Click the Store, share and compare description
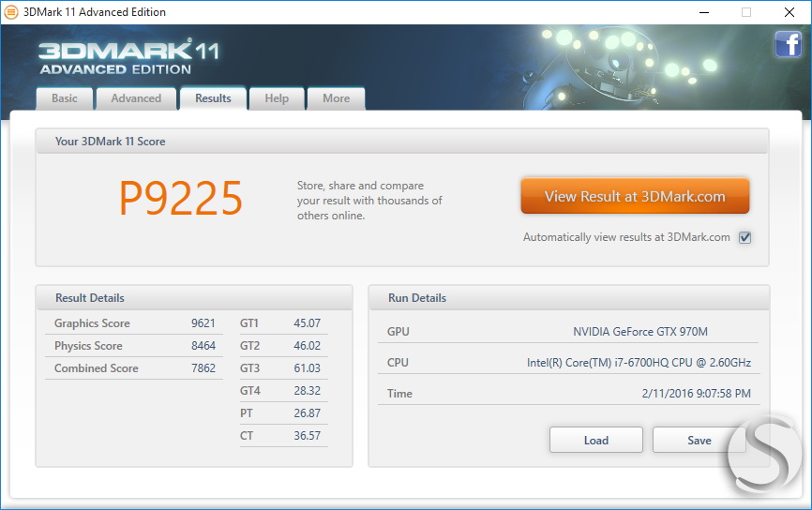 point(369,201)
